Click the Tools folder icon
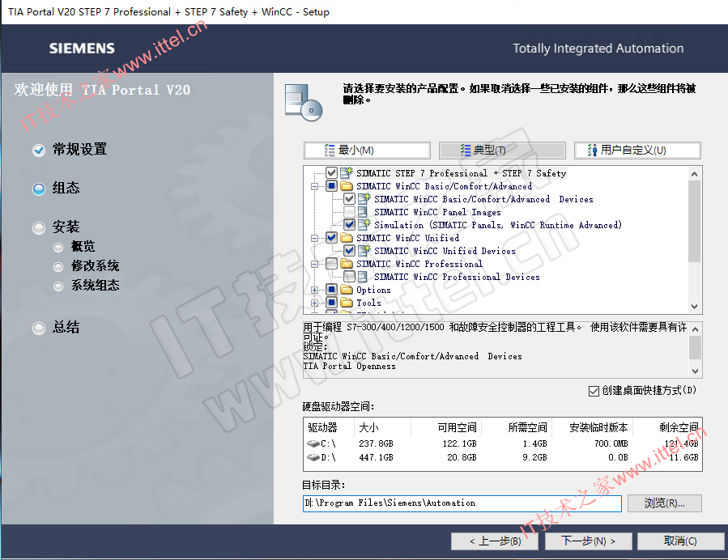Viewport: 728px width, 560px height. pos(347,303)
